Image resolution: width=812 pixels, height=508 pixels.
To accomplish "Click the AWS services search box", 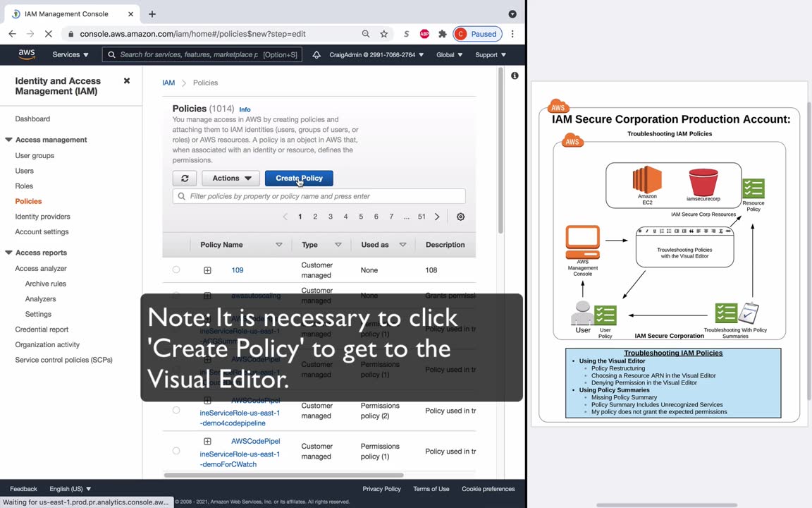I will pos(202,54).
